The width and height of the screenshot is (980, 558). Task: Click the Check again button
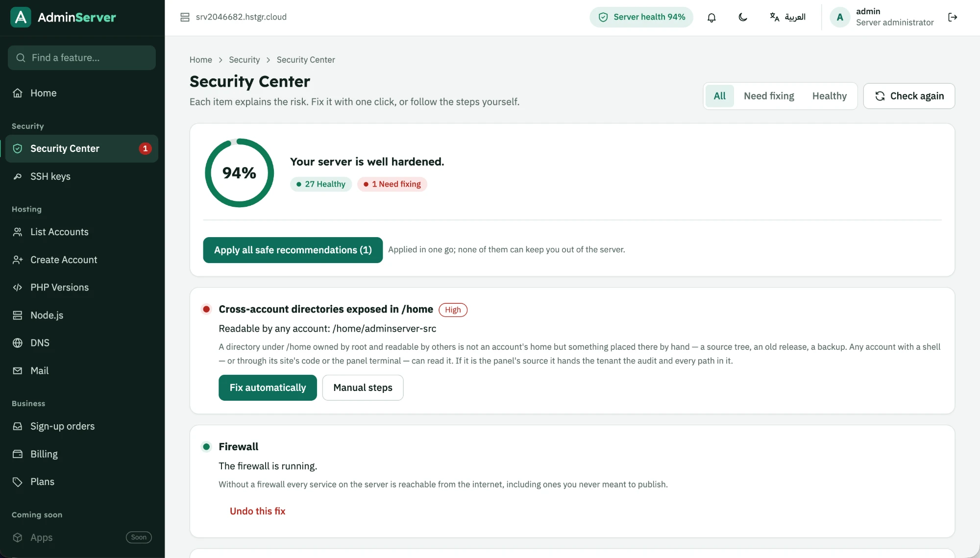pyautogui.click(x=909, y=96)
